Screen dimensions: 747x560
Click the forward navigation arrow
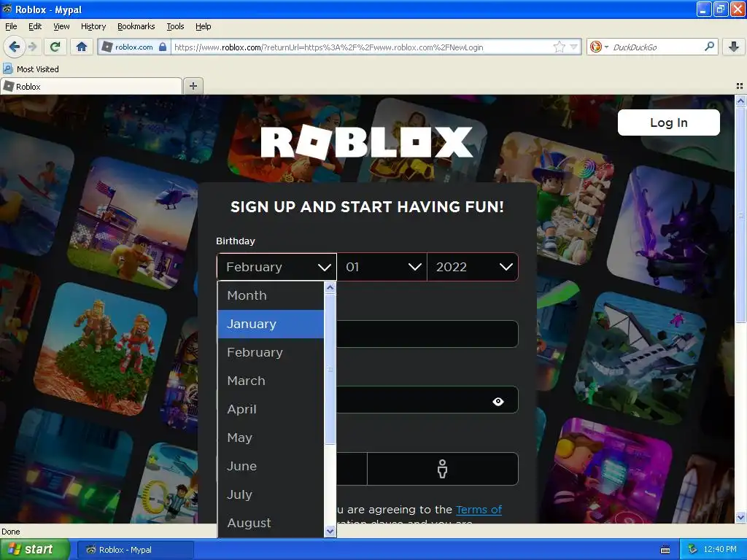[x=32, y=47]
